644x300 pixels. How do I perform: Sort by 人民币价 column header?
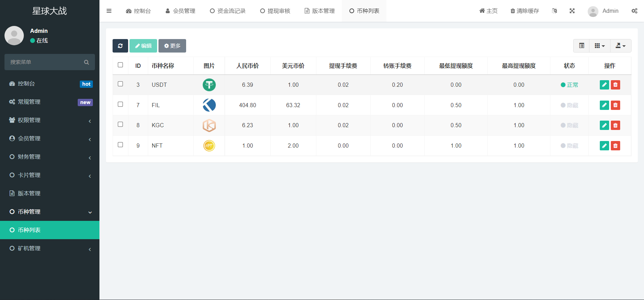click(248, 66)
